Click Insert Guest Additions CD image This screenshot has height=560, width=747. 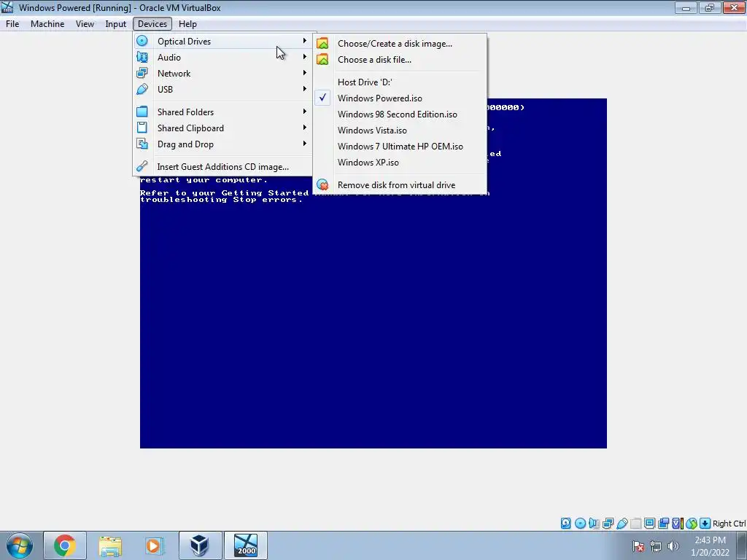(x=222, y=167)
